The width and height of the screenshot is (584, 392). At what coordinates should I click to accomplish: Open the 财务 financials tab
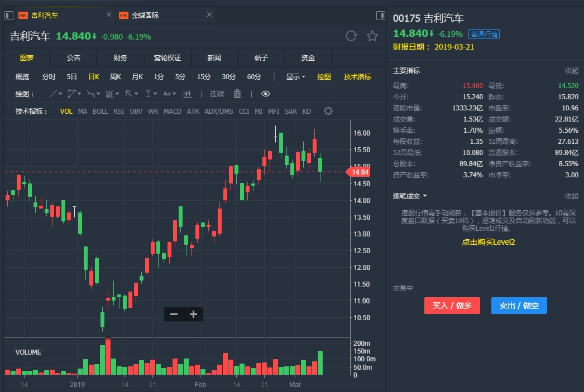click(120, 58)
